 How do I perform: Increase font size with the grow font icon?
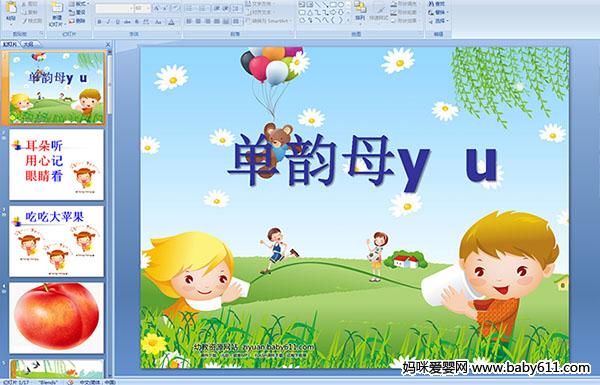click(157, 8)
